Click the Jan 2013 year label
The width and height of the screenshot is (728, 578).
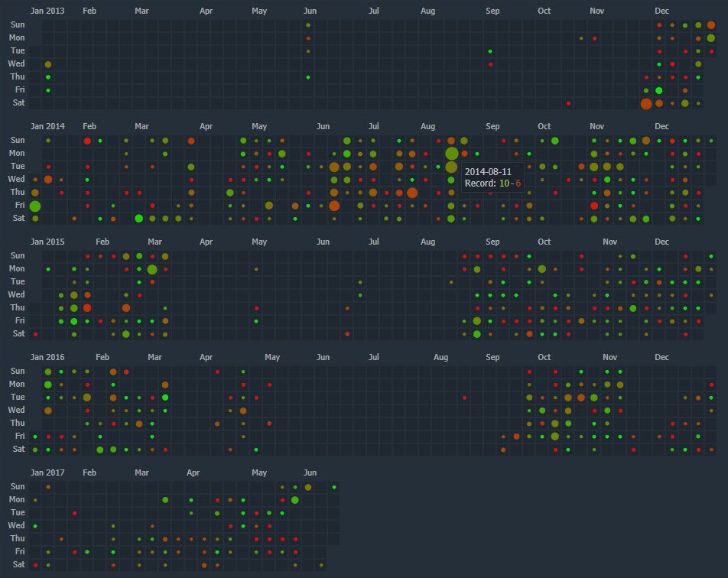(x=47, y=11)
